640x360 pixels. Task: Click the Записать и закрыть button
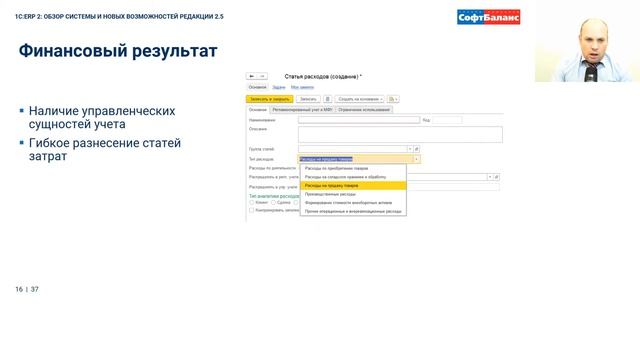(269, 99)
